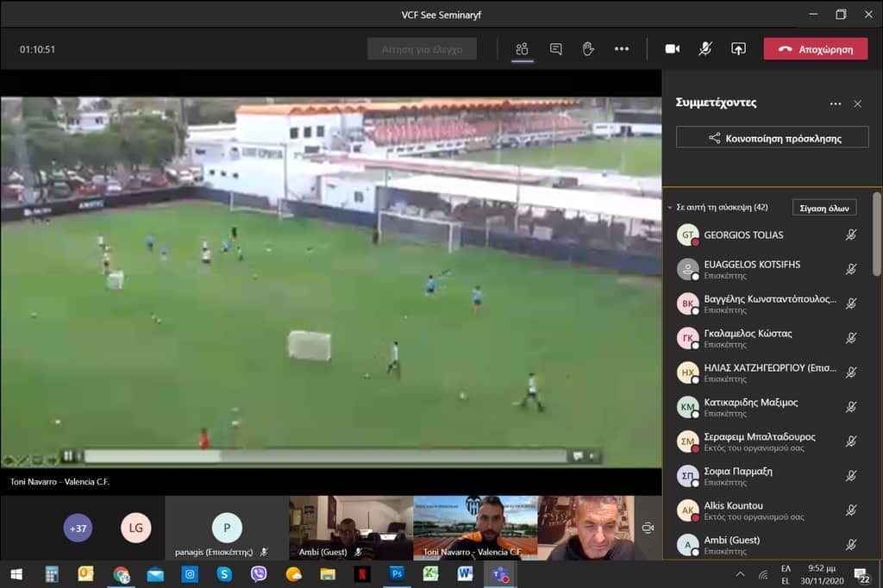Open Viber from the taskbar
Viewport: 883px width, 588px height.
point(259,574)
